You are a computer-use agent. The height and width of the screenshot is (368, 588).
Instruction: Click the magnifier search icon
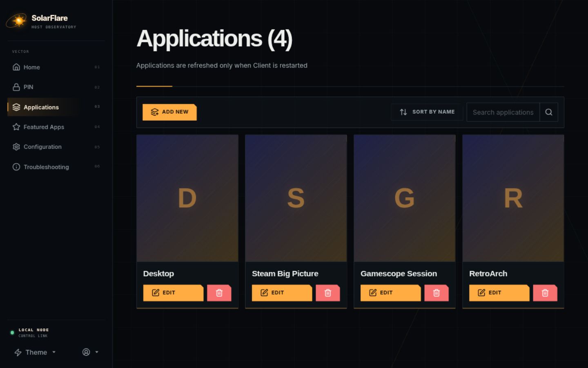tap(549, 112)
